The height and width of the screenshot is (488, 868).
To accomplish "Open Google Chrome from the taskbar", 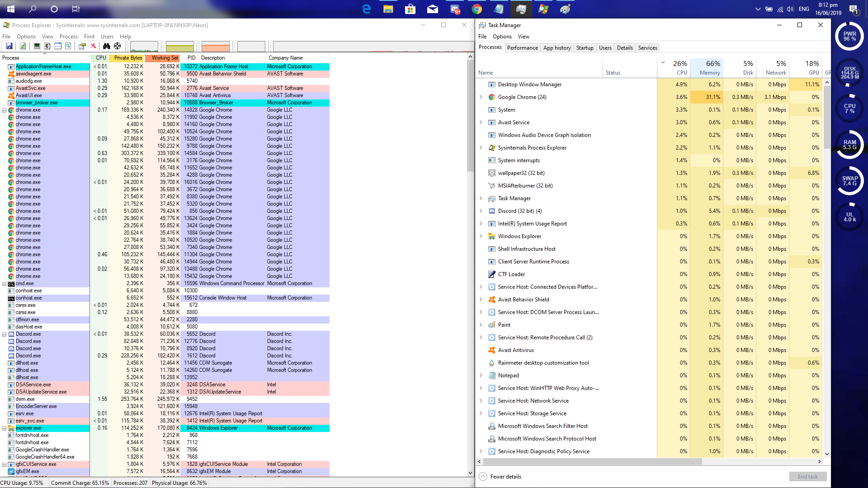I will point(477,9).
